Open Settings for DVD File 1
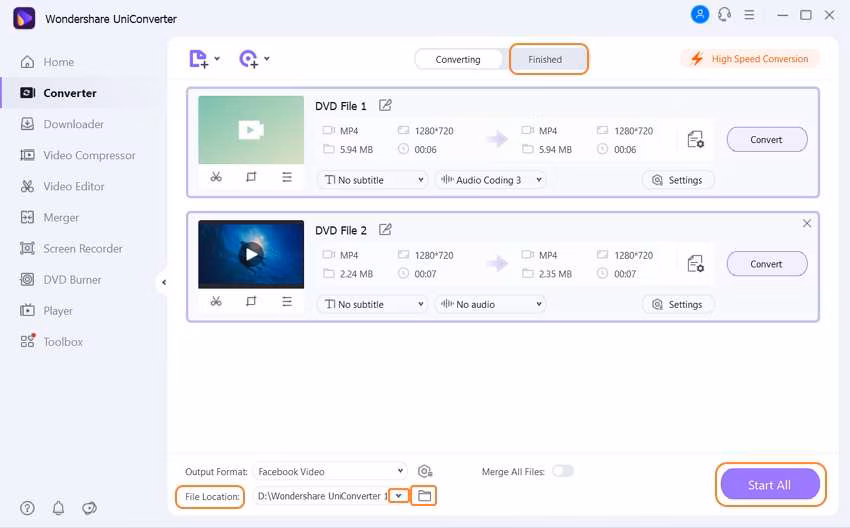The width and height of the screenshot is (850, 528). [678, 180]
